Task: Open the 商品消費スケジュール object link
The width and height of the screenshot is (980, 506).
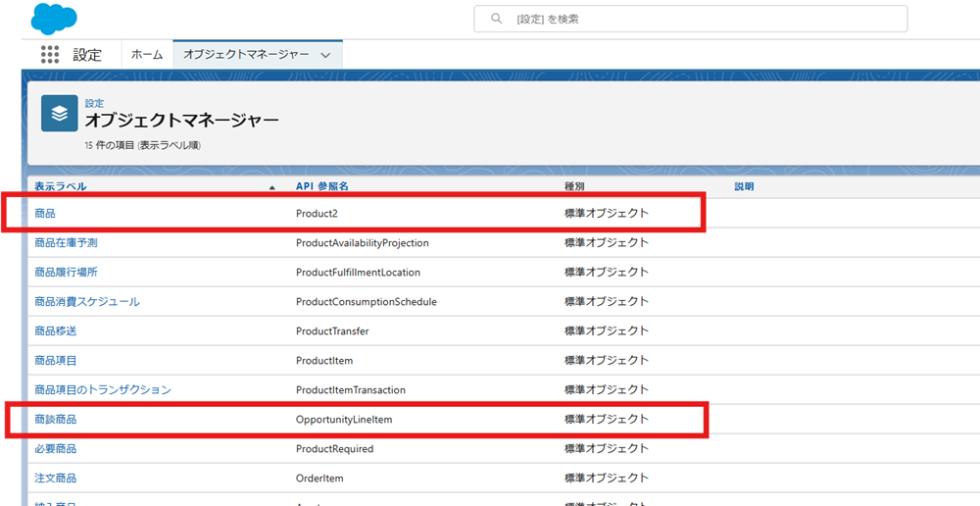Action: (x=87, y=301)
